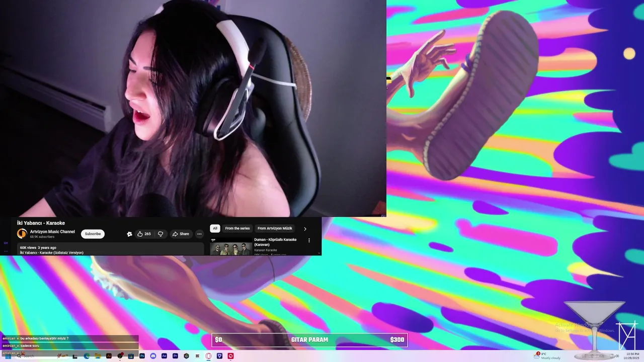Screen dimensions: 644x362
Task: Open Adobe Photoshop from the taskbar
Action: pos(142,356)
